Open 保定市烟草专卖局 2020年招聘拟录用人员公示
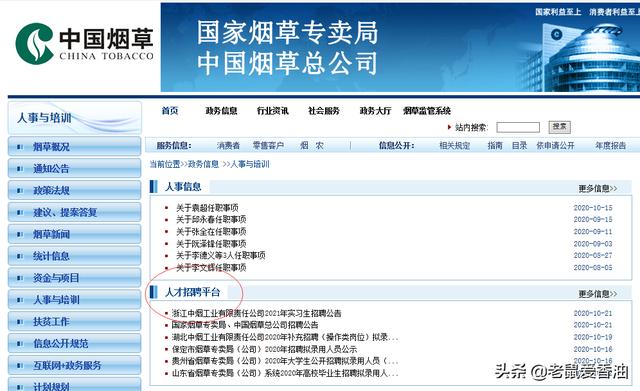 point(264,349)
